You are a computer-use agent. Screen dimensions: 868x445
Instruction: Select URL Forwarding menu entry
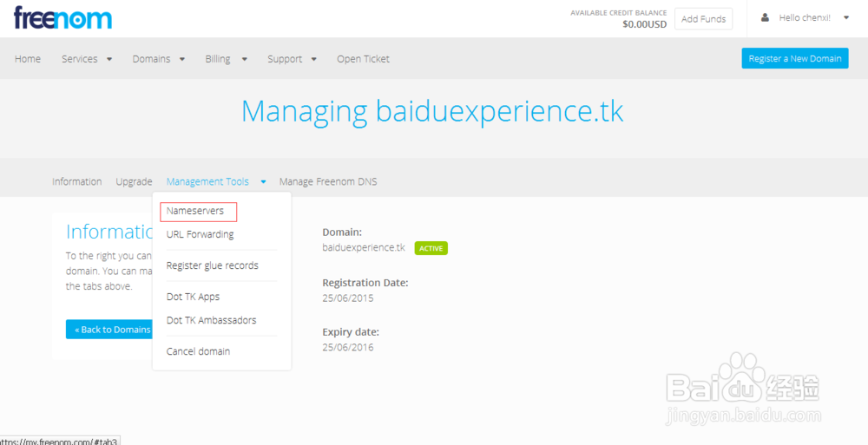tap(200, 234)
